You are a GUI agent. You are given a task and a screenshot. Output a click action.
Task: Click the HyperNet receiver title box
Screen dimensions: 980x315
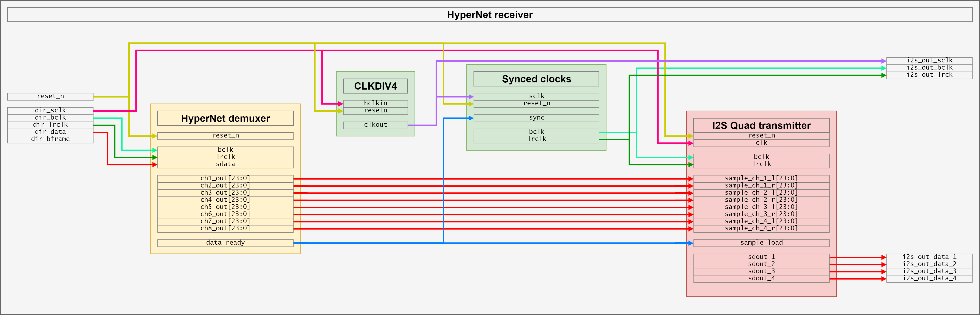click(490, 15)
